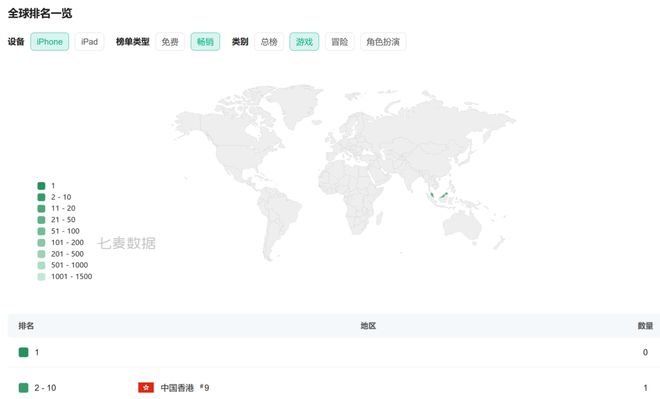The image size is (660, 399).
Task: Toggle map legend range 2 - 10
Action: (x=54, y=197)
